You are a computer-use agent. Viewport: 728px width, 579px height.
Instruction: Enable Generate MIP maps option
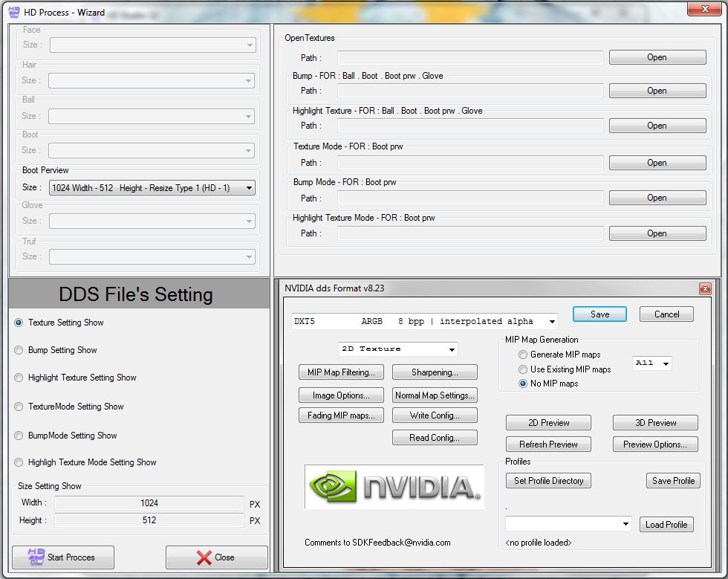pos(524,355)
